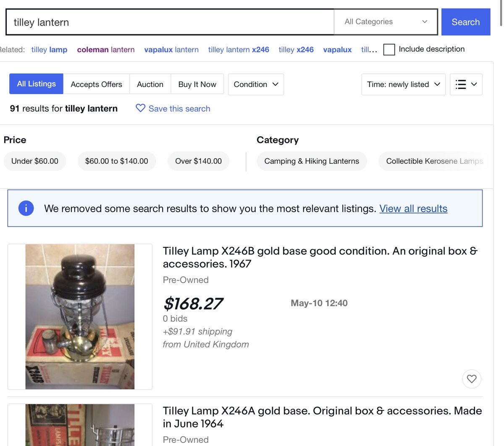Add Tilley Lamp X246B to watchlist heart
This screenshot has width=504, height=446.
coord(472,379)
